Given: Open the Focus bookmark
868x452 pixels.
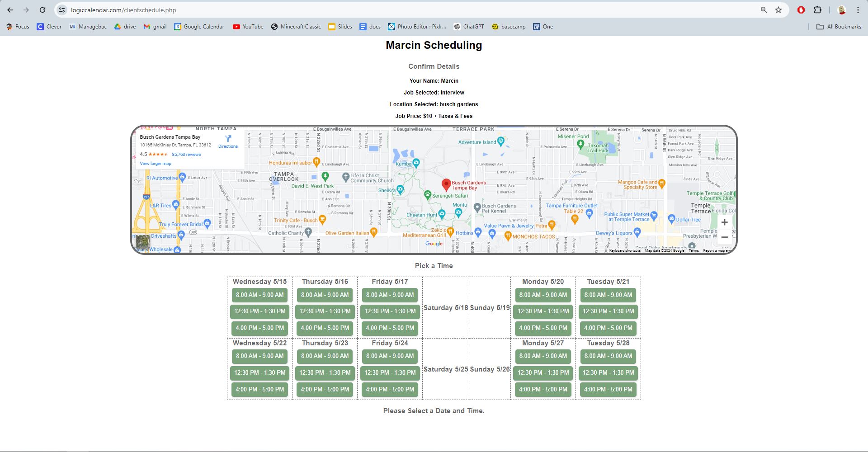Looking at the screenshot, I should [x=18, y=27].
